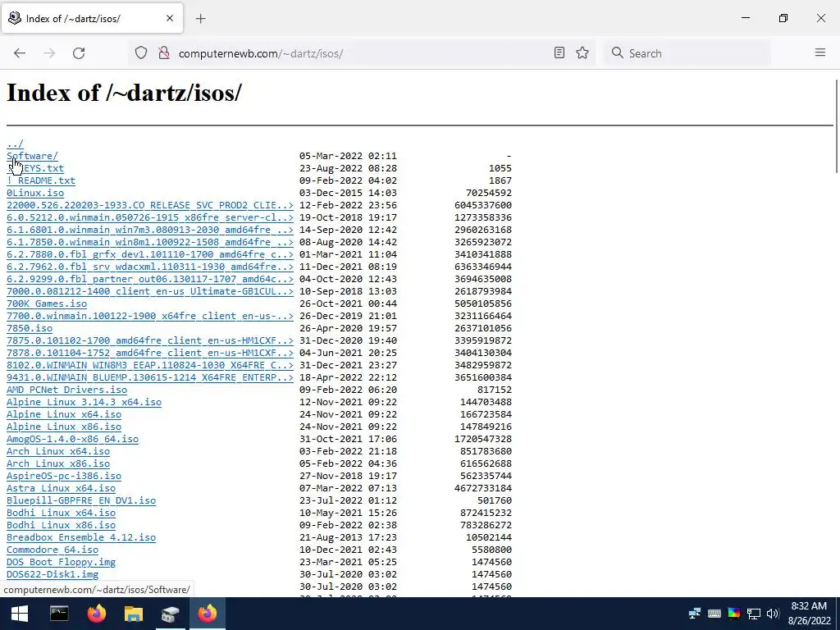This screenshot has width=840, height=630.
Task: Click the insecure connection lock icon
Action: point(164,53)
